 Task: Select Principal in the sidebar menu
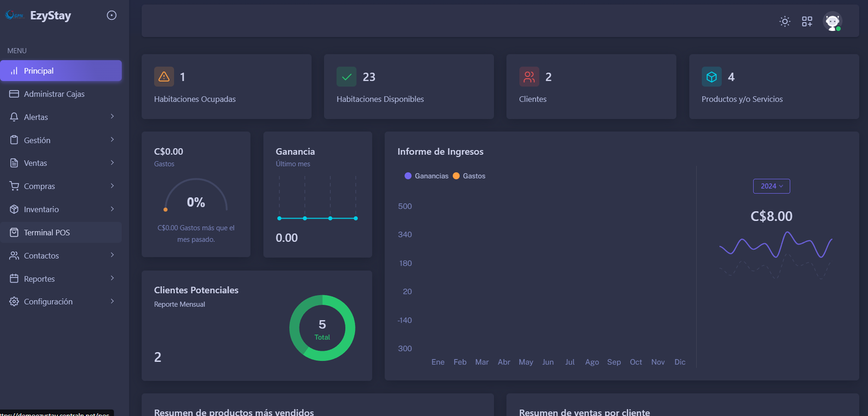pyautogui.click(x=61, y=71)
